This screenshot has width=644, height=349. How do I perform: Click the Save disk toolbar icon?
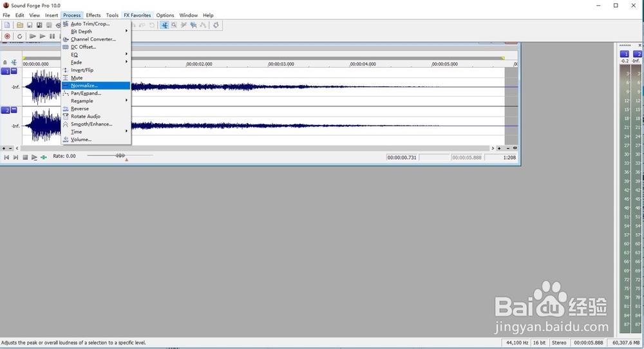click(30, 26)
